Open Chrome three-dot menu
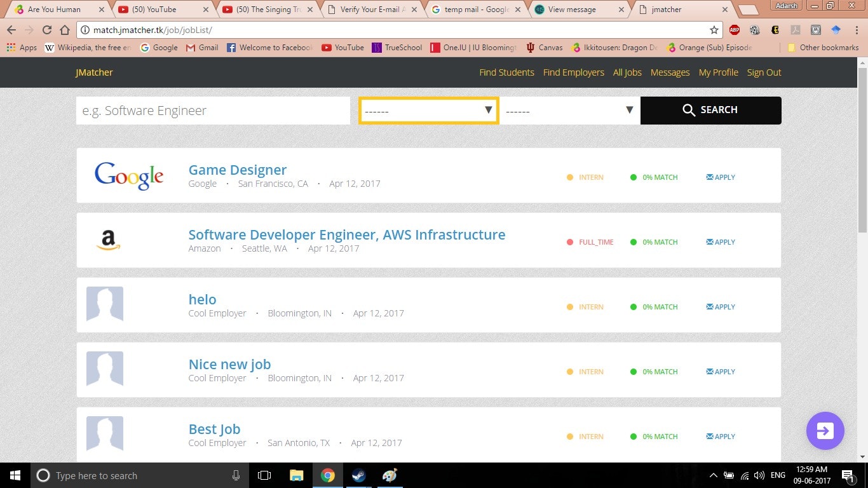Viewport: 868px width, 488px height. (855, 30)
